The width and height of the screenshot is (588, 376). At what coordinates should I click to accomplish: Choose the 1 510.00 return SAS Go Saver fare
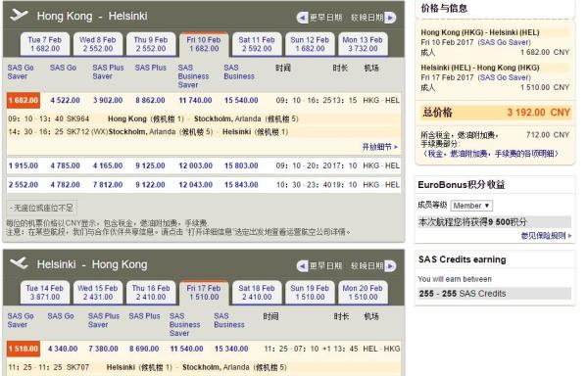(x=24, y=349)
